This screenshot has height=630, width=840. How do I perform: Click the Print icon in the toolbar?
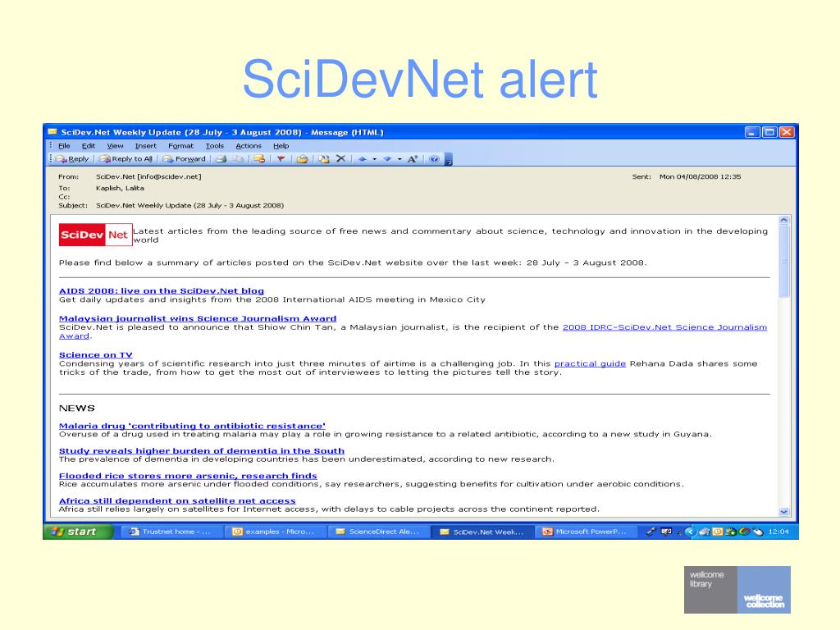[x=221, y=159]
